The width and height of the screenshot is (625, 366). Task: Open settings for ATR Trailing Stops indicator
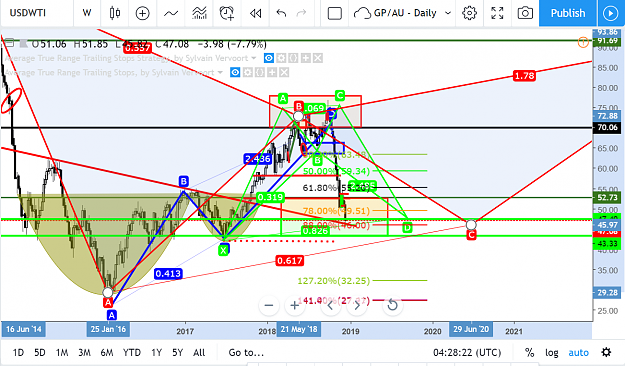[248, 73]
